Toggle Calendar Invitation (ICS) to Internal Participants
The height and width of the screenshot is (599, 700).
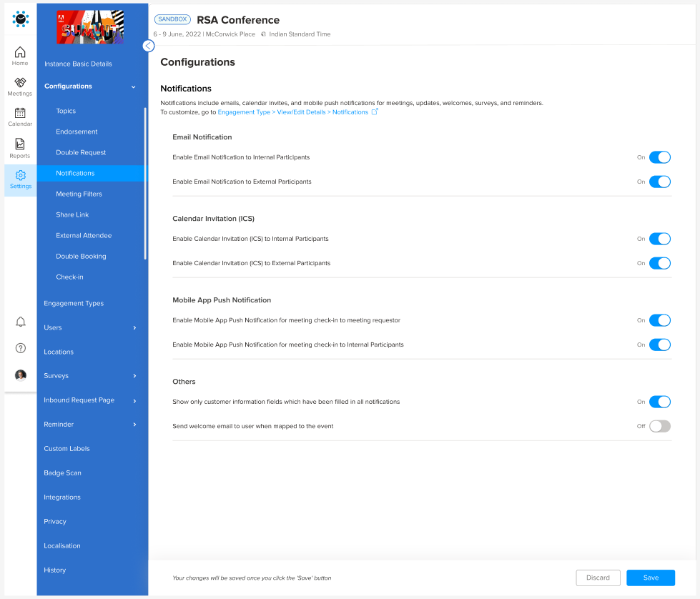point(660,239)
